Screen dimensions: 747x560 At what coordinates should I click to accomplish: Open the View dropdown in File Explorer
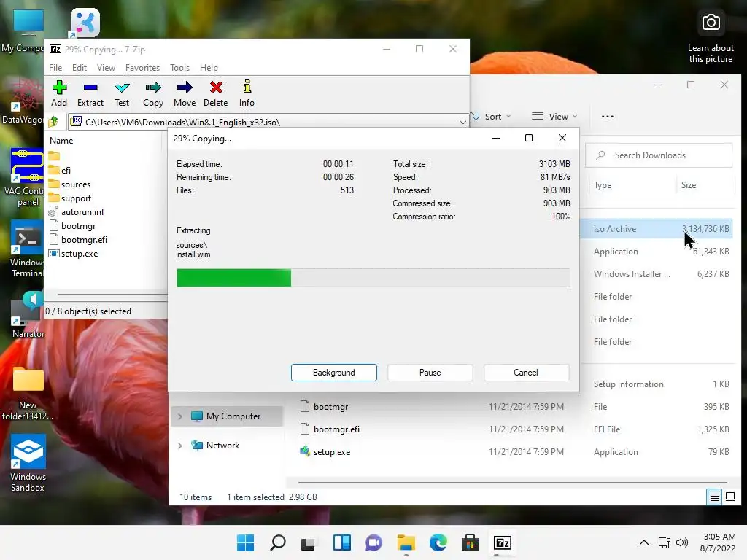coord(554,116)
